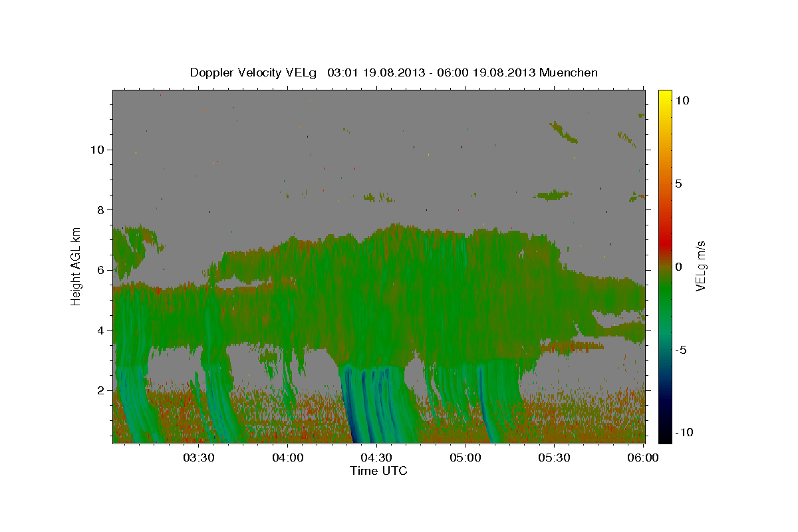Click the 05:00 time tick label

click(465, 458)
